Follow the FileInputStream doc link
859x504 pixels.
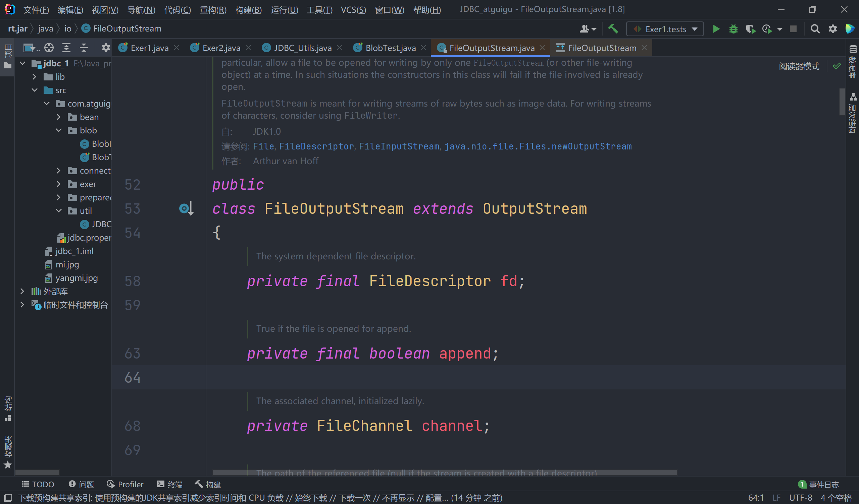tap(399, 146)
